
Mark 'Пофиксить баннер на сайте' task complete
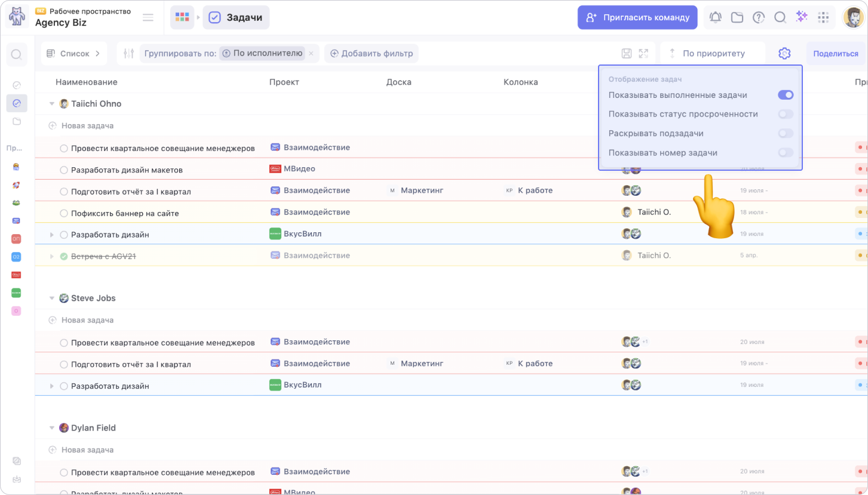[64, 213]
